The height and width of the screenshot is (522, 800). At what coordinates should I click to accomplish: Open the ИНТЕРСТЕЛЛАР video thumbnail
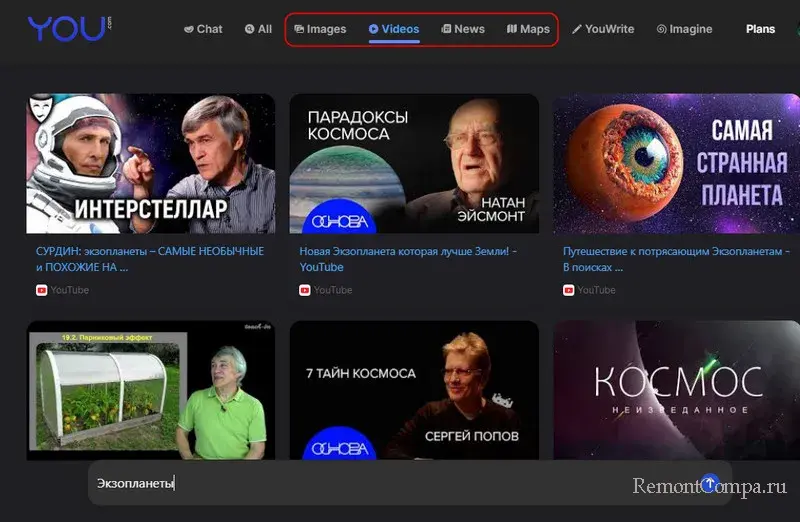tap(151, 164)
